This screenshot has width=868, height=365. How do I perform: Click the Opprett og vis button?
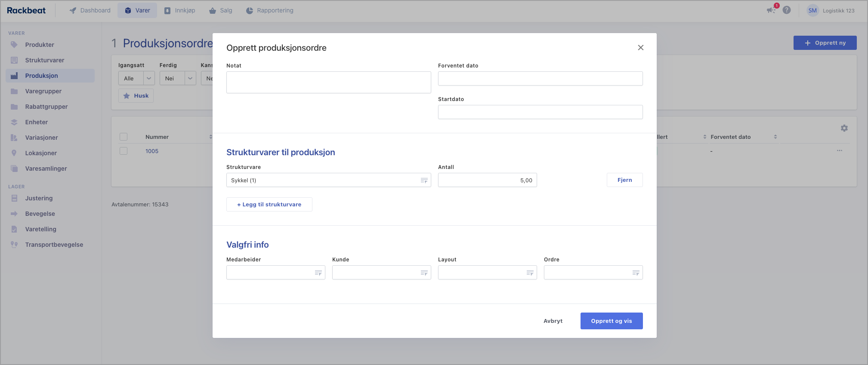click(611, 321)
